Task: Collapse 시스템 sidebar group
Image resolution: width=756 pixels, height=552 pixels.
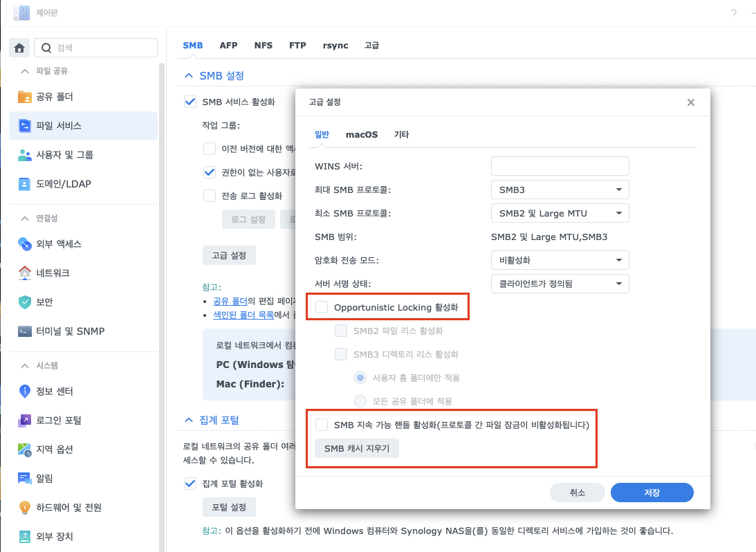Action: (25, 366)
